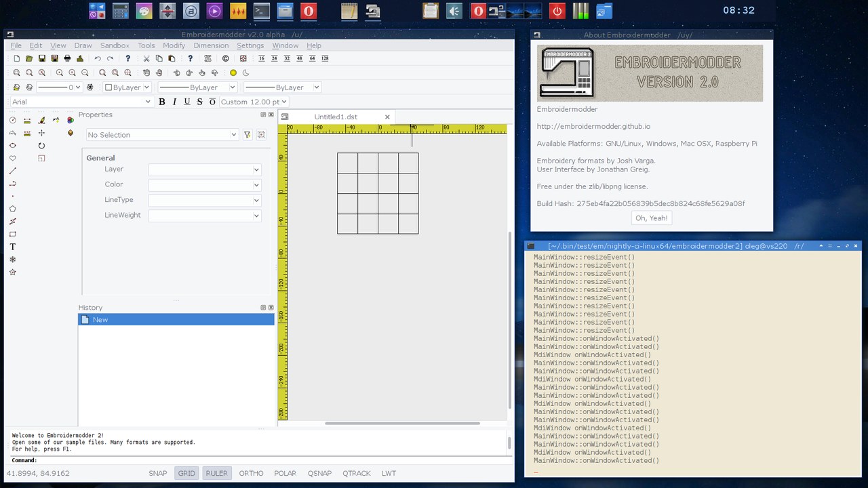Viewport: 868px width, 488px height.
Task: Open the RGB color sandbox tool
Action: pyautogui.click(x=71, y=121)
